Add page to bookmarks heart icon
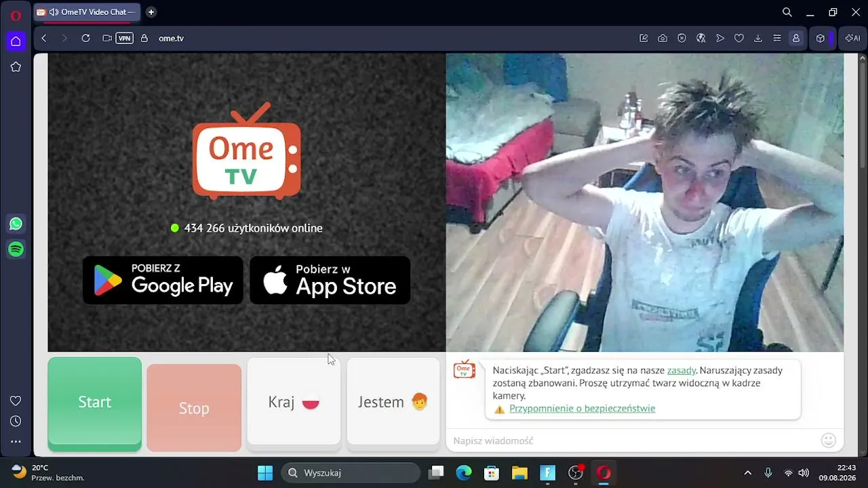 click(739, 39)
